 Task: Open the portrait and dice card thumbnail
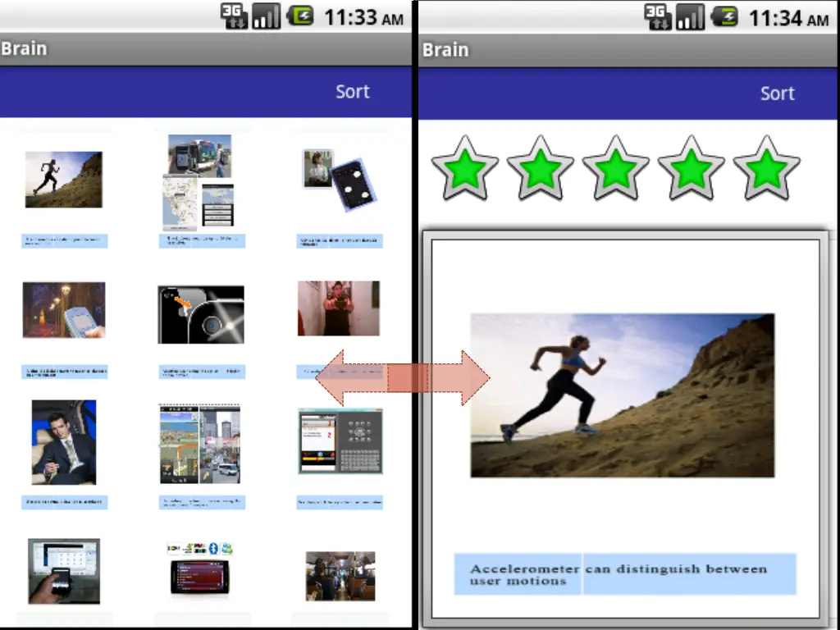340,180
